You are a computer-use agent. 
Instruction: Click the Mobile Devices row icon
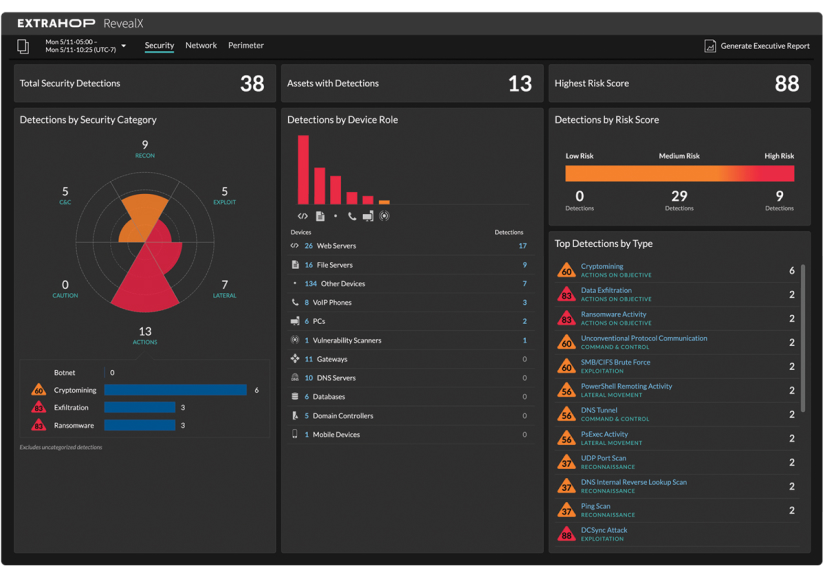point(295,435)
